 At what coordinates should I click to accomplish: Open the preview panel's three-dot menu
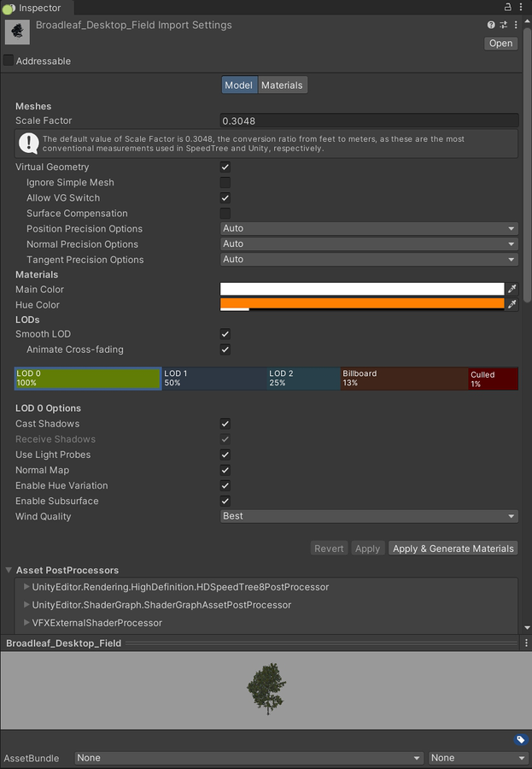525,643
